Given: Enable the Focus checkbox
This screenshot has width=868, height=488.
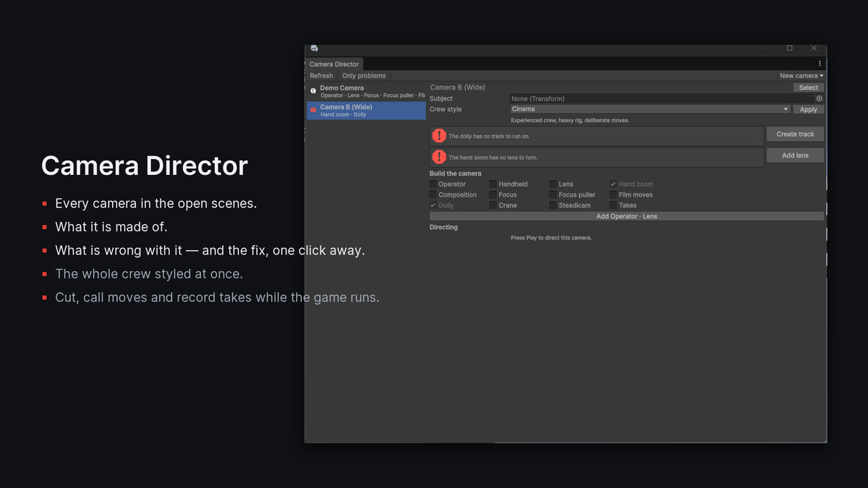Looking at the screenshot, I should pyautogui.click(x=493, y=194).
